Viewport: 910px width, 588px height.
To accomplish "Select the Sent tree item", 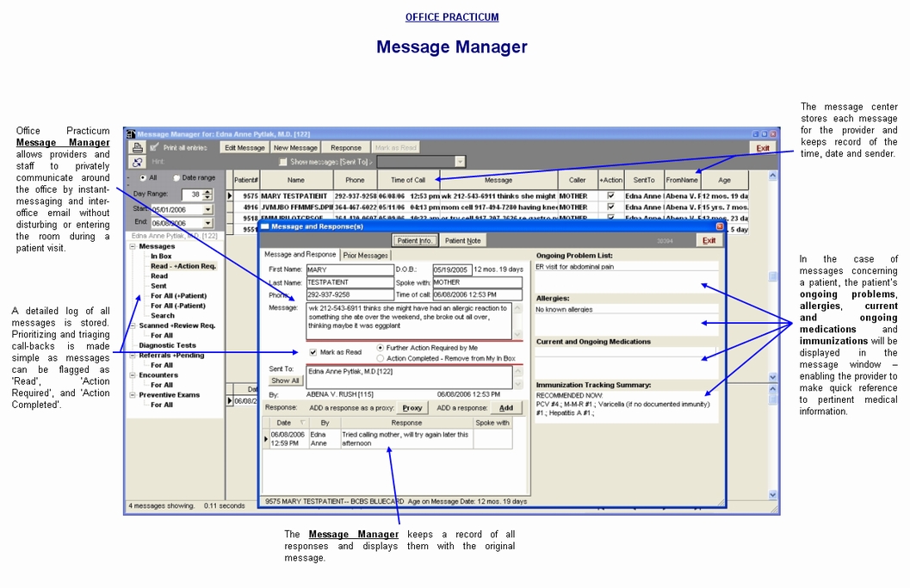I will coord(158,286).
